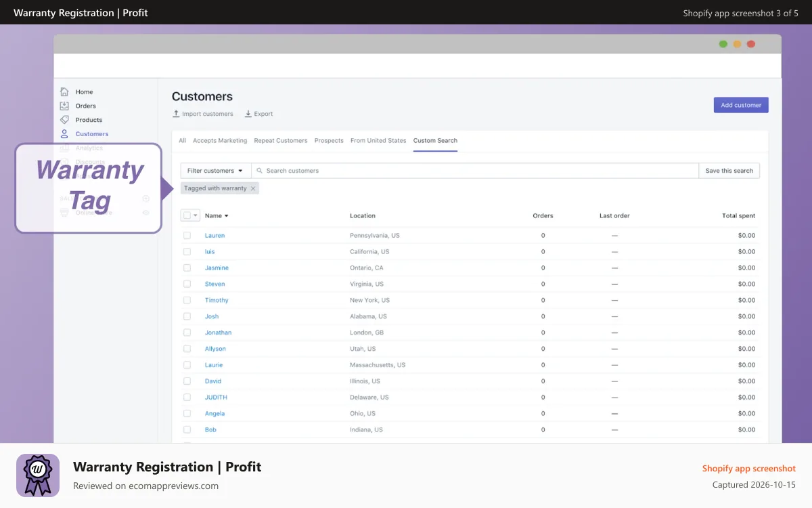Click the search magnifier icon
The height and width of the screenshot is (508, 812).
pyautogui.click(x=259, y=171)
